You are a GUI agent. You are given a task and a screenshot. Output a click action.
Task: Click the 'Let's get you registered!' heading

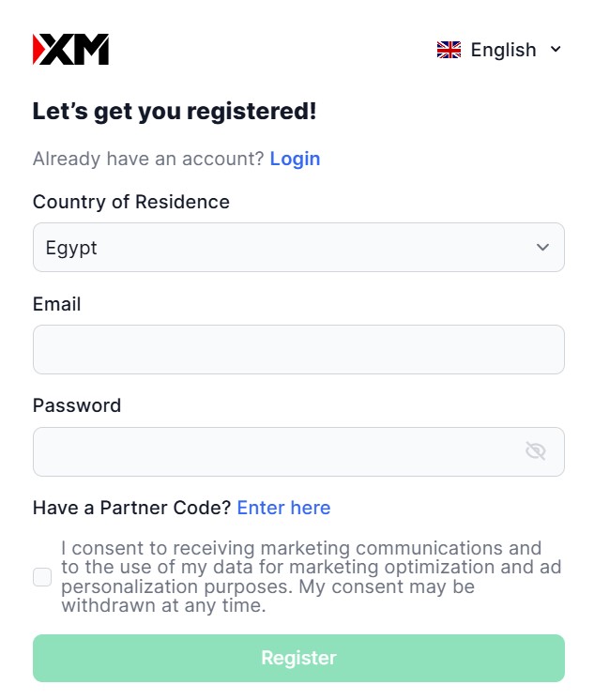(175, 112)
